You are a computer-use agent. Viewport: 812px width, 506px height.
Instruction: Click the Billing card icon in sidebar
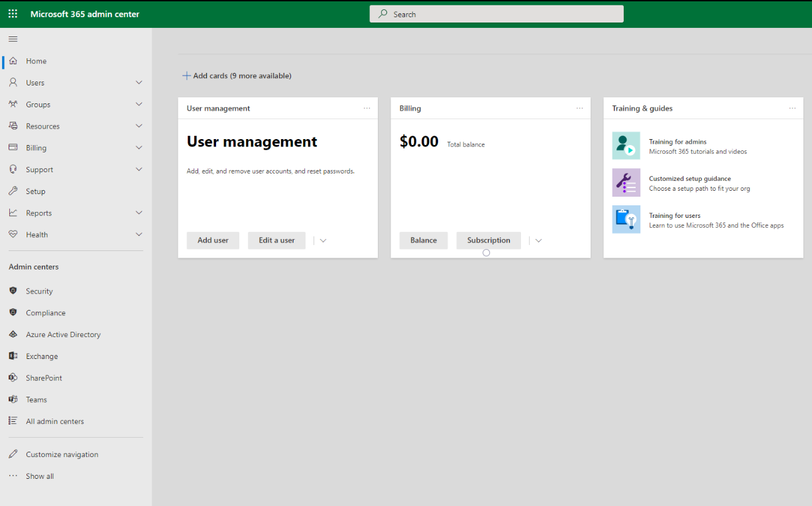pos(13,148)
